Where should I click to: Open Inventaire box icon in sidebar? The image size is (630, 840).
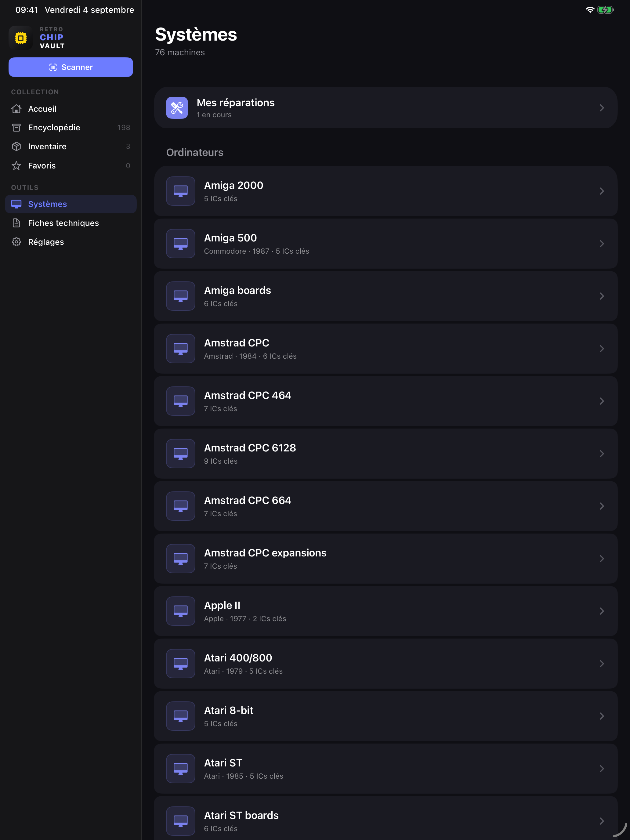coord(16,147)
